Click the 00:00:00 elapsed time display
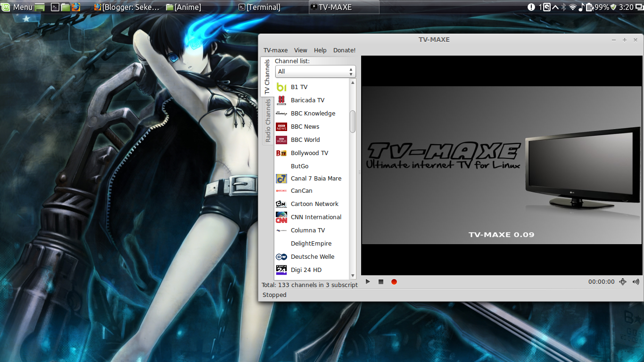Viewport: 644px width, 362px height. pyautogui.click(x=601, y=282)
